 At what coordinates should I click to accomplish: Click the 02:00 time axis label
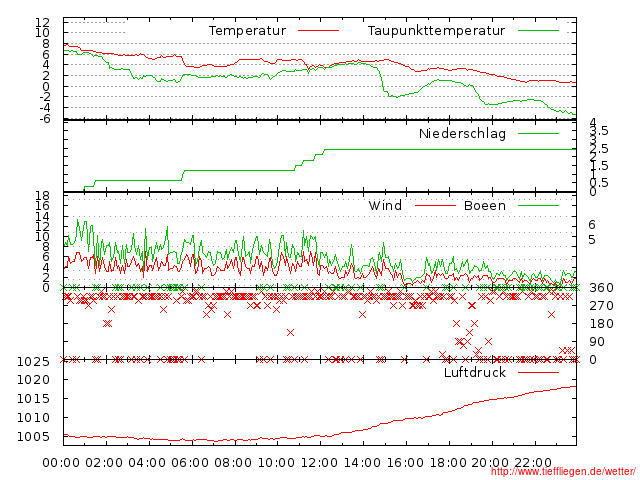(x=104, y=463)
